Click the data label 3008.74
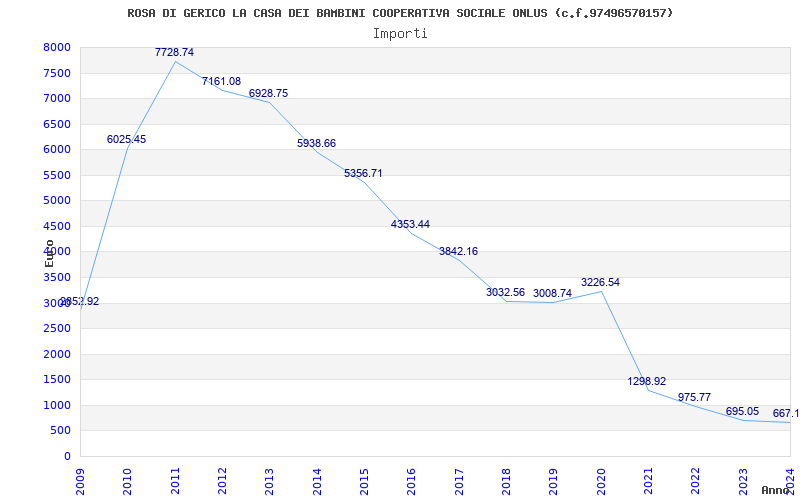Screen dimensions: 800x500 point(553,293)
